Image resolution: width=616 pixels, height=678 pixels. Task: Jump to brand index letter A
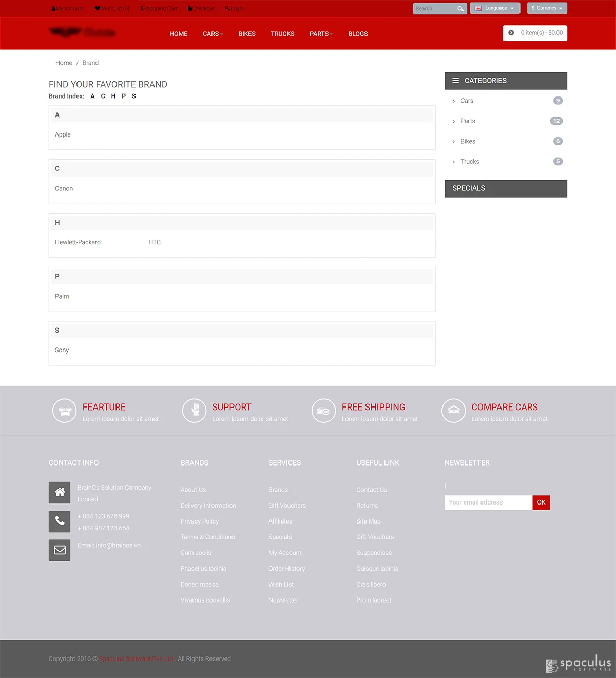coord(92,96)
